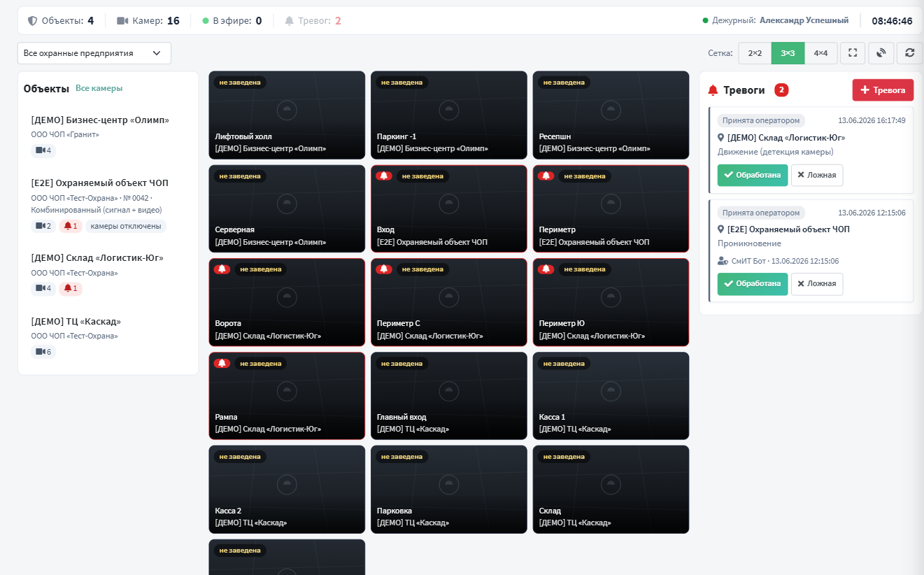Select the 3×3 grid layout
The height and width of the screenshot is (575, 924).
(788, 53)
